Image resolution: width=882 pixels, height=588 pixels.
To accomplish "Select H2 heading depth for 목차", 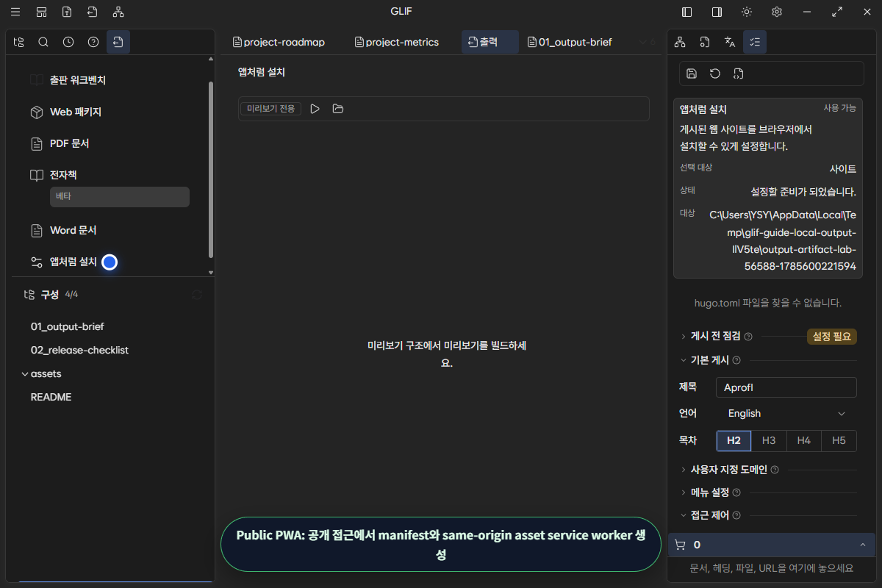I will tap(734, 441).
